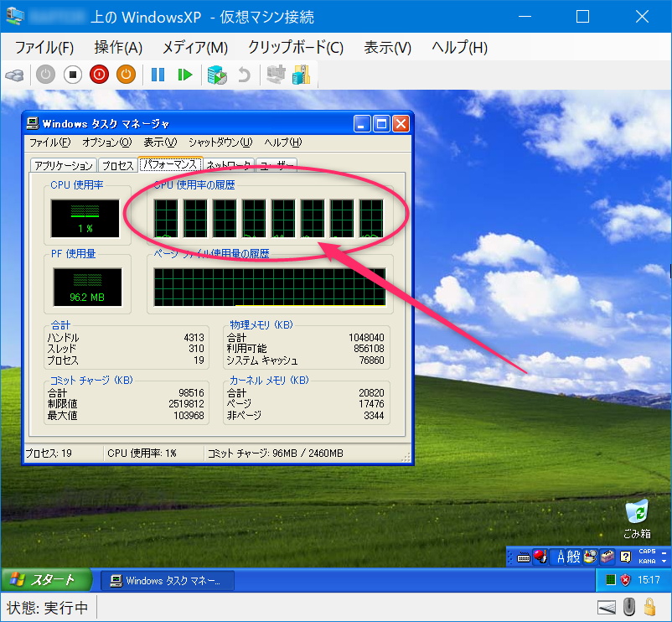672x622 pixels.
Task: Open the language bar options down arrow
Action: point(664,561)
